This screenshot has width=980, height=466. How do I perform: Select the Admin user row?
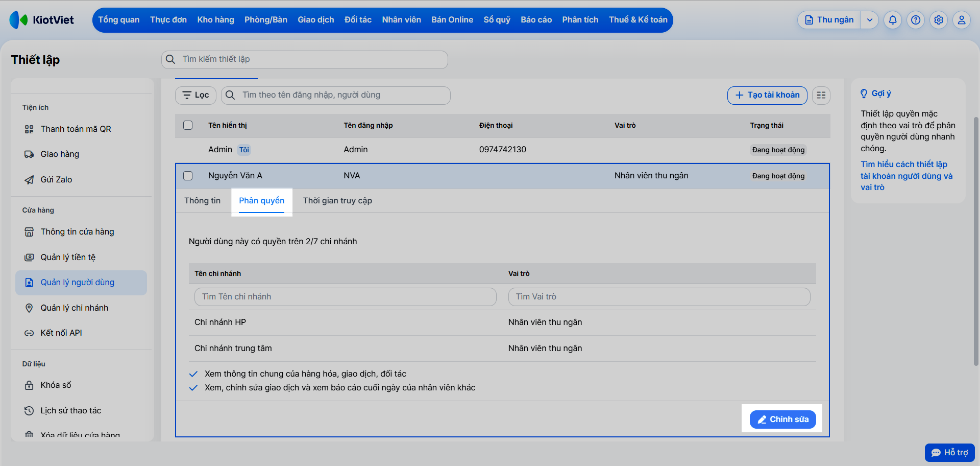pyautogui.click(x=503, y=150)
